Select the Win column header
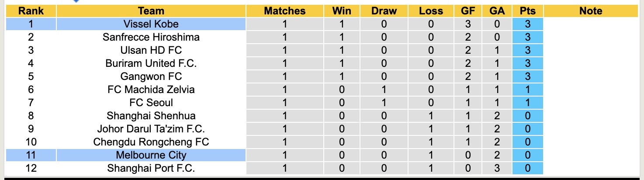 coord(342,11)
